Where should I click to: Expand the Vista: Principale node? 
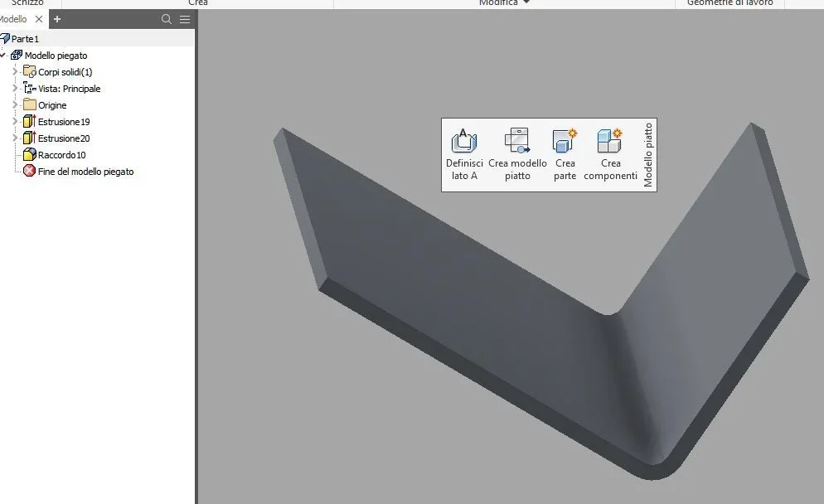[15, 89]
